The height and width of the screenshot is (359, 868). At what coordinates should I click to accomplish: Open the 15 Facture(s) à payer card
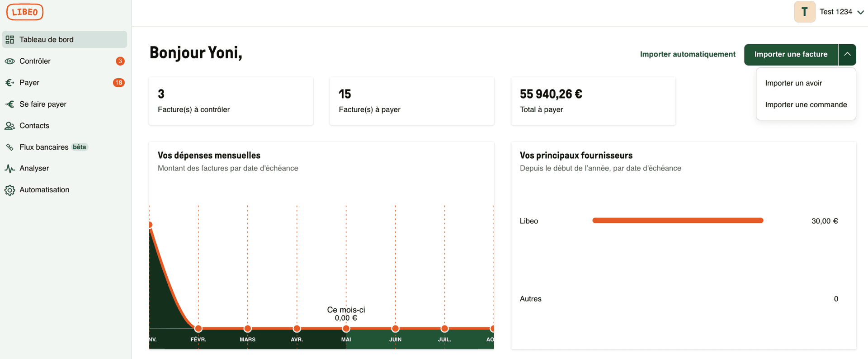(412, 101)
